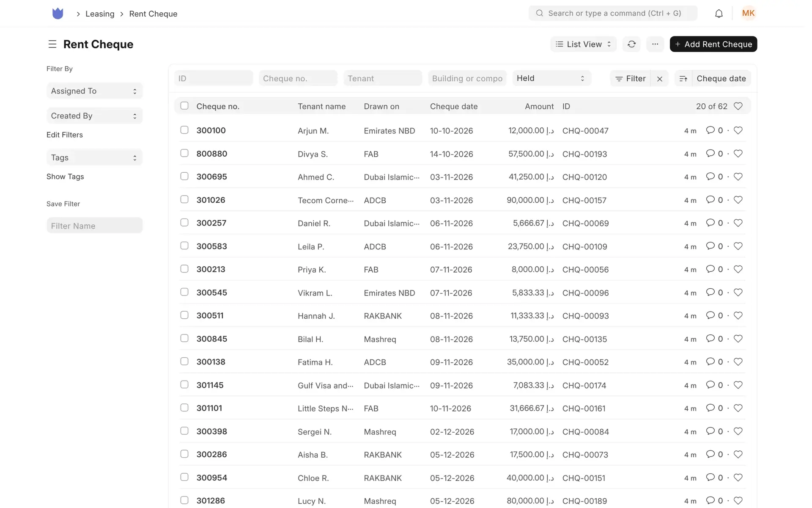Refresh the Rent Cheque list
Image resolution: width=812 pixels, height=508 pixels.
[x=631, y=44]
